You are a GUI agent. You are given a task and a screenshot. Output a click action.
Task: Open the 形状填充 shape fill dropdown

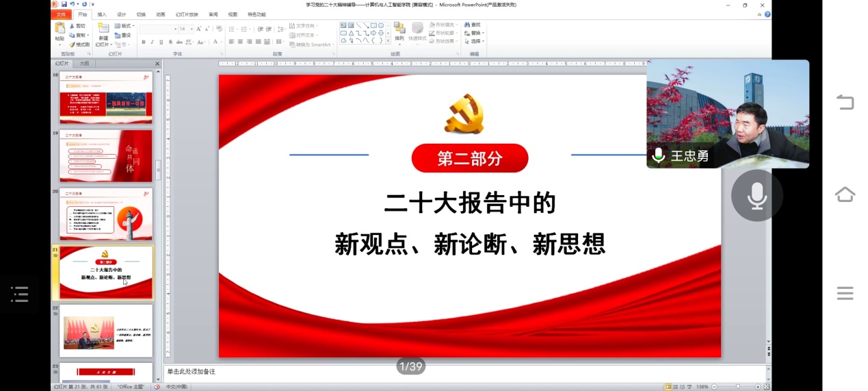pyautogui.click(x=443, y=25)
